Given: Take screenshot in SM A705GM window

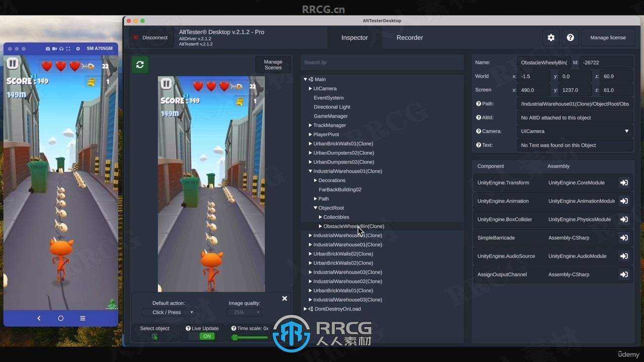Looking at the screenshot, I should click(48, 49).
